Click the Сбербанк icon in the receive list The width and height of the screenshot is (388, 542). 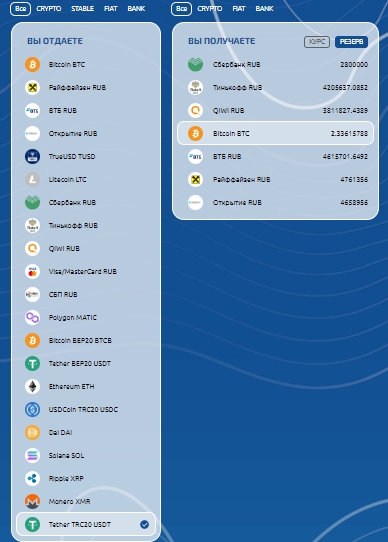[195, 65]
